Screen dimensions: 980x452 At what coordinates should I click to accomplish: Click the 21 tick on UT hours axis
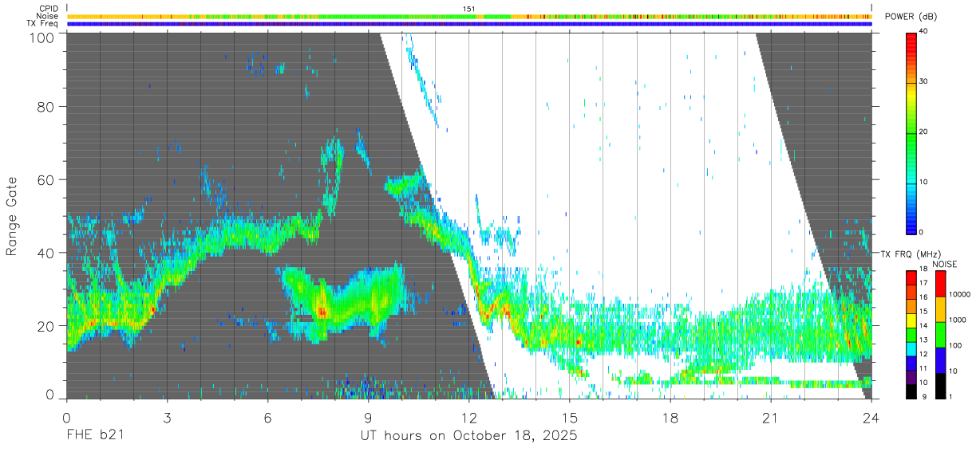[771, 416]
